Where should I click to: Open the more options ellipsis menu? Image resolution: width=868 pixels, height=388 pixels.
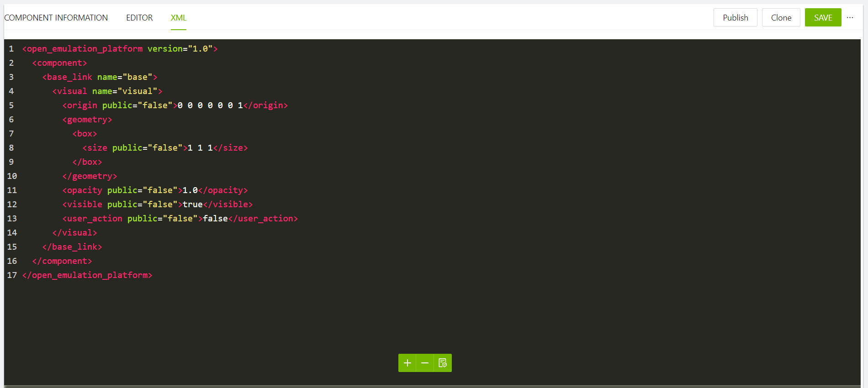click(x=850, y=17)
